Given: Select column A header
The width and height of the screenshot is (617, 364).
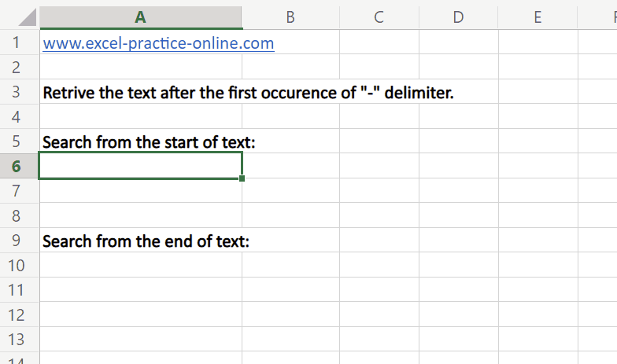Looking at the screenshot, I should 140,17.
